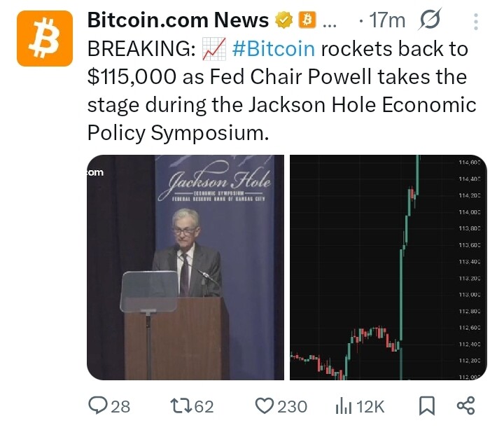View analytics via the bar chart icon

(343, 406)
